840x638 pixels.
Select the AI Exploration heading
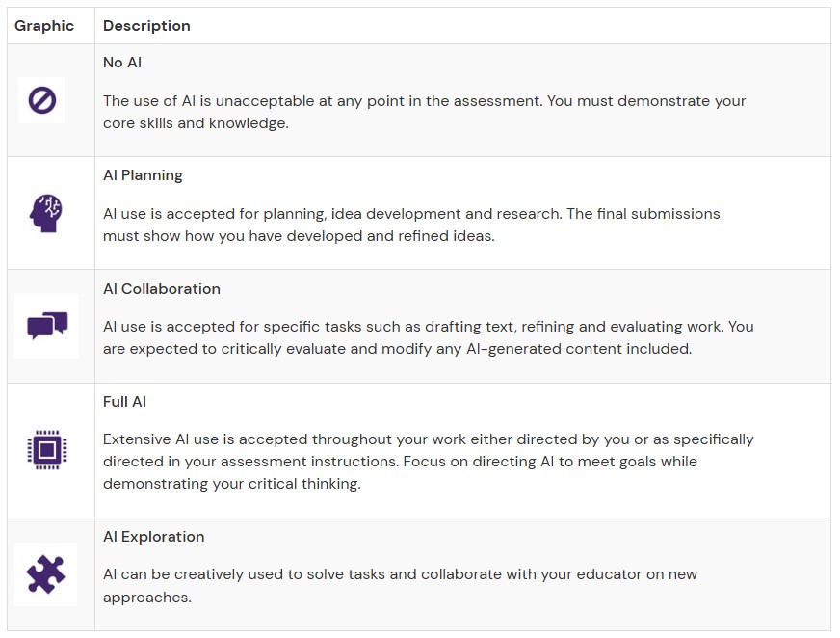click(154, 537)
